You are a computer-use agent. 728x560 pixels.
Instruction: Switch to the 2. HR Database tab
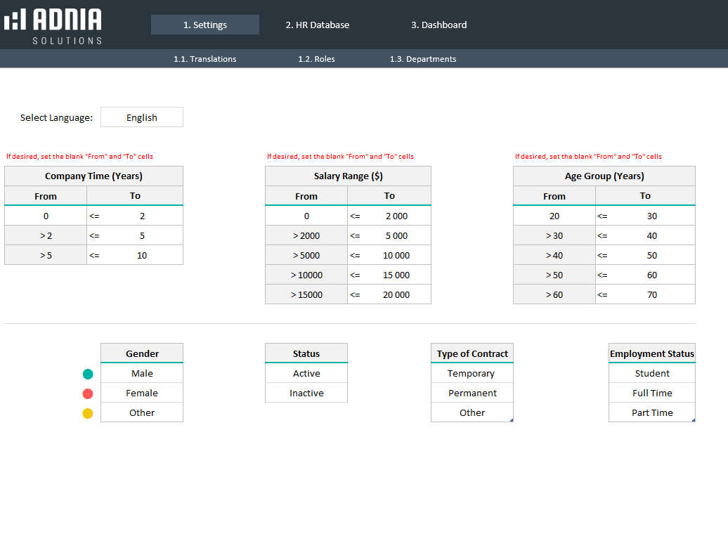(x=317, y=25)
